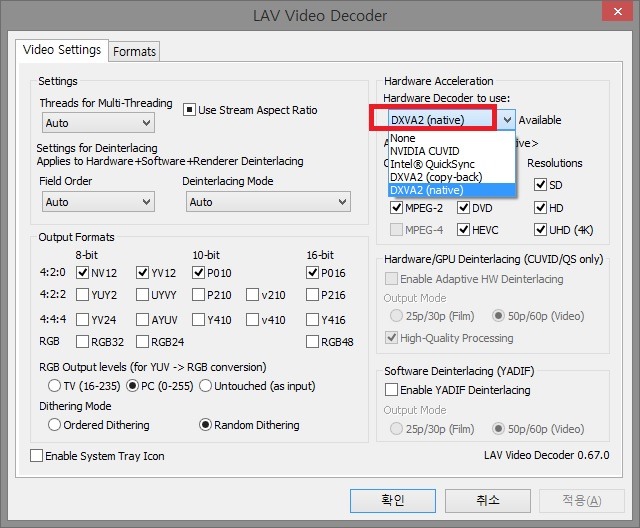Uncheck SD resolution checkbox
This screenshot has height=528, width=640.
(540, 185)
